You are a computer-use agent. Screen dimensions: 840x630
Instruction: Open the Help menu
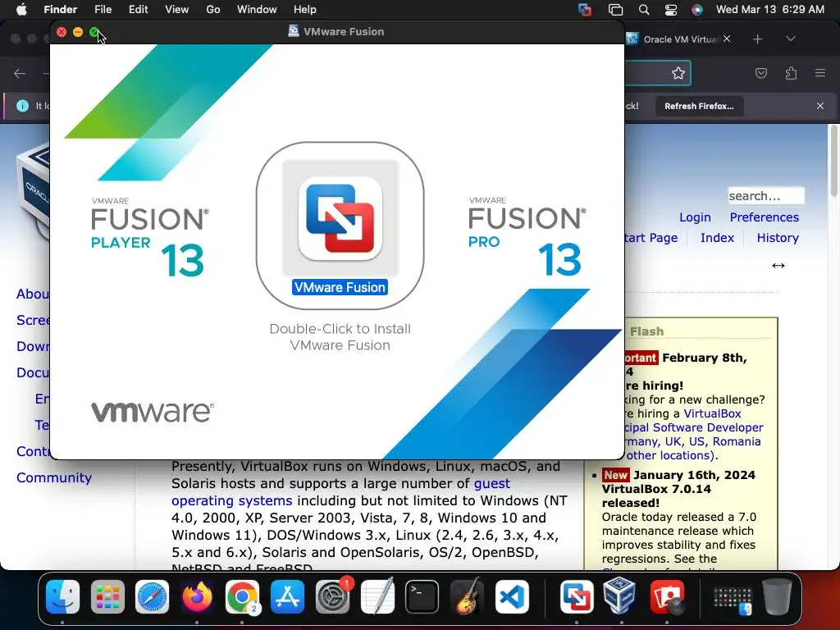(x=305, y=9)
